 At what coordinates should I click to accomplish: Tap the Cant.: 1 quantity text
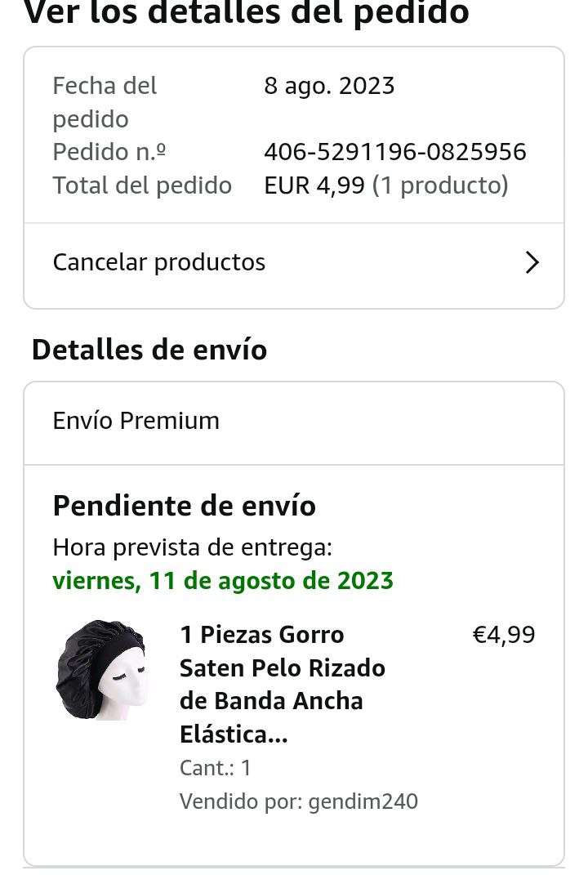(x=216, y=768)
